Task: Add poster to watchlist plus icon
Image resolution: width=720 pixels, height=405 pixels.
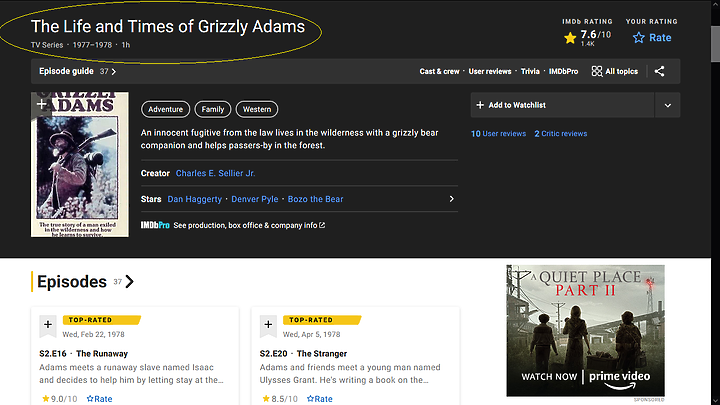Action: (41, 104)
